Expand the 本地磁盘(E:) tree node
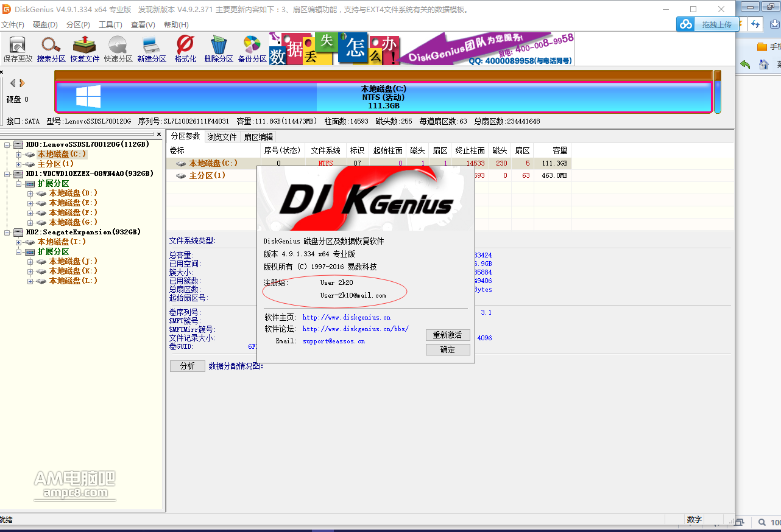Image resolution: width=781 pixels, height=532 pixels. pos(30,203)
